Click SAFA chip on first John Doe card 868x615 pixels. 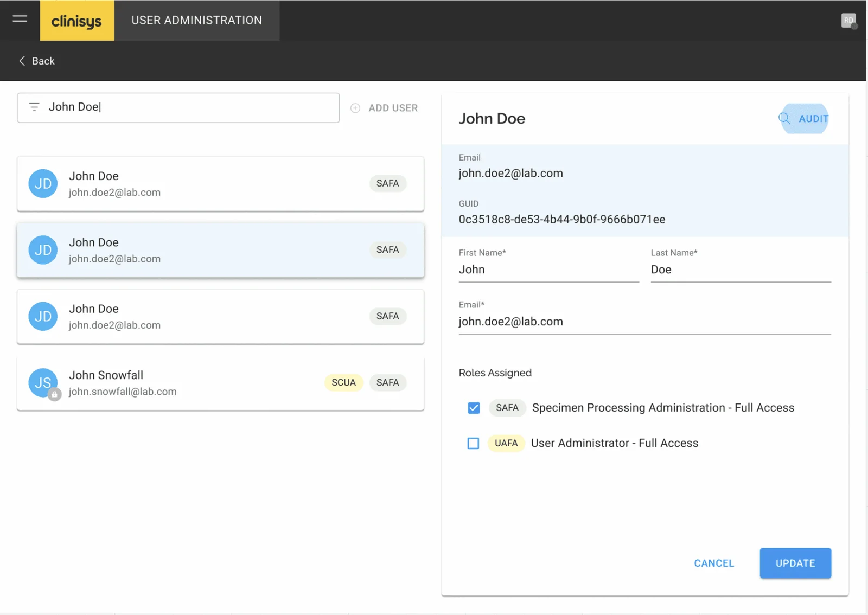click(x=387, y=183)
